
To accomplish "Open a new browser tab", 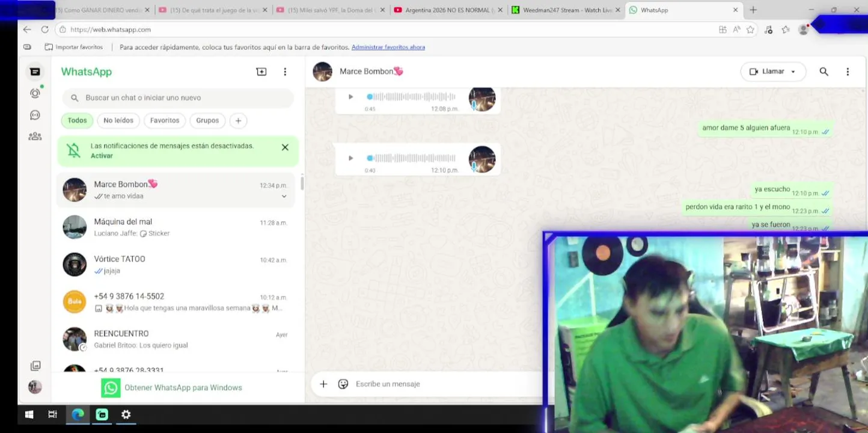I will click(x=753, y=10).
